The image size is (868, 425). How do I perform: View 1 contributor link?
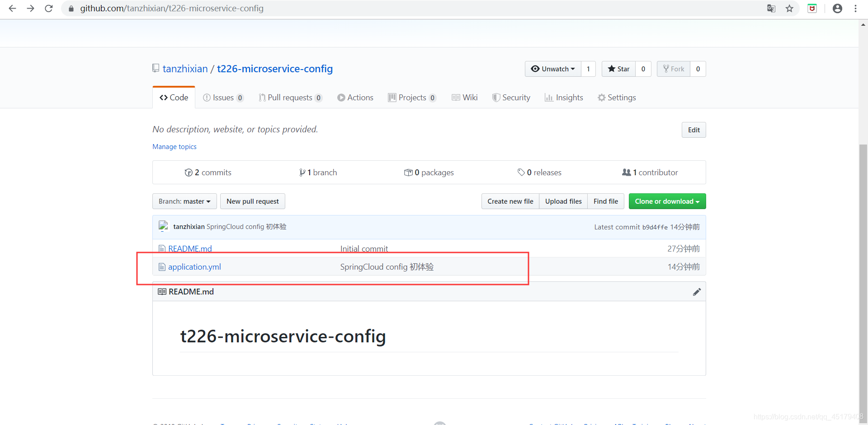(x=650, y=172)
